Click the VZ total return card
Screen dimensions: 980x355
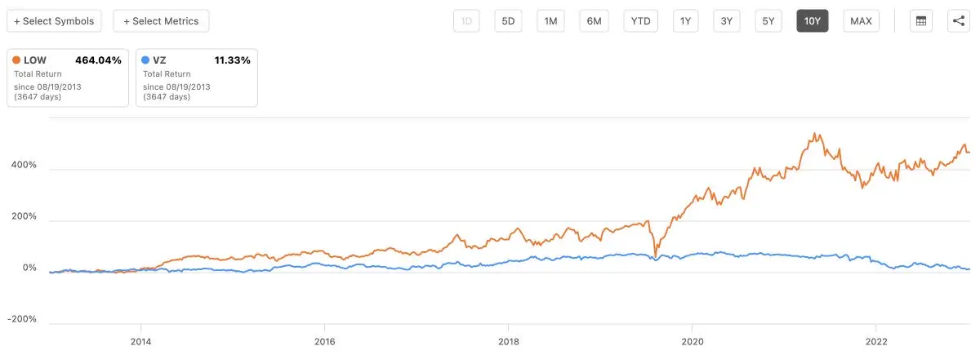tap(196, 78)
